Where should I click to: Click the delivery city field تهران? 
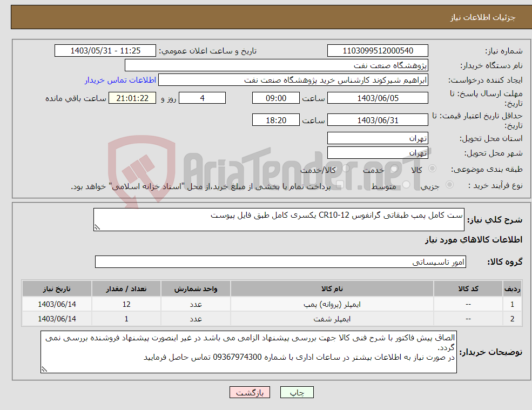click(x=378, y=153)
